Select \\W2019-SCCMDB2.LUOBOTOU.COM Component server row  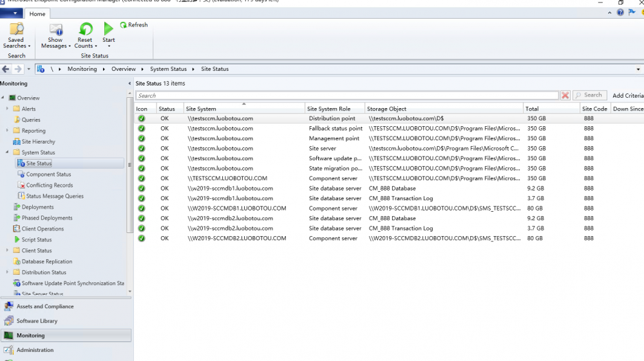(x=389, y=238)
